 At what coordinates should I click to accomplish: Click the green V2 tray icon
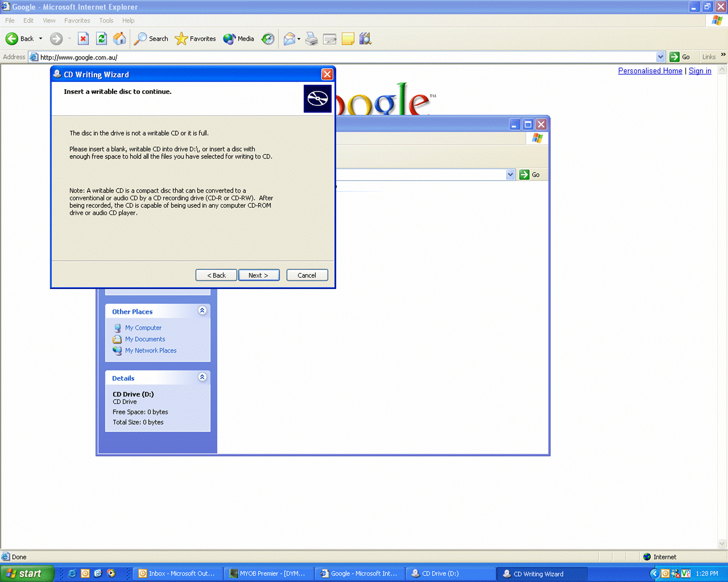coord(686,573)
